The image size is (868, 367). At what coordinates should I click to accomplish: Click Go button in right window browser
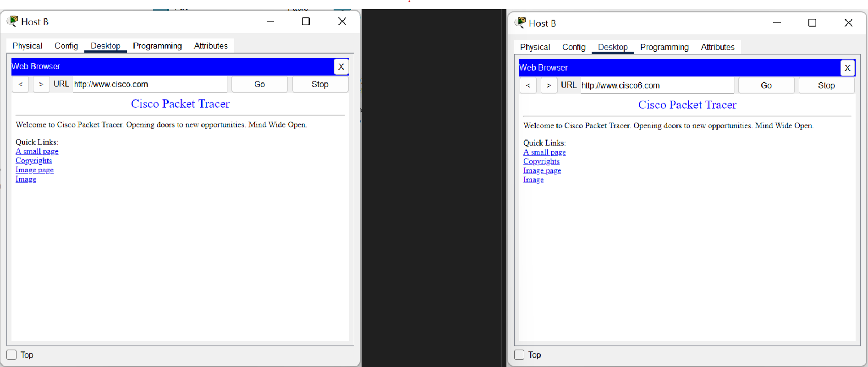point(766,86)
